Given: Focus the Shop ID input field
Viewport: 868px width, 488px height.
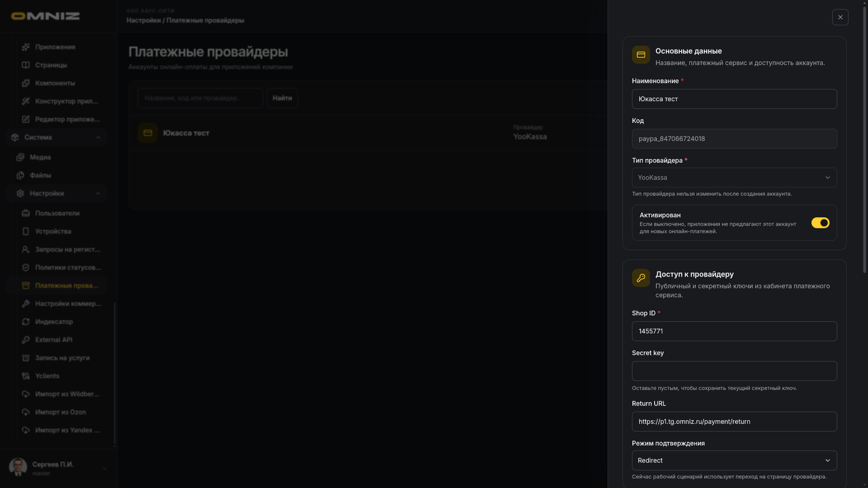Looking at the screenshot, I should coord(734,331).
